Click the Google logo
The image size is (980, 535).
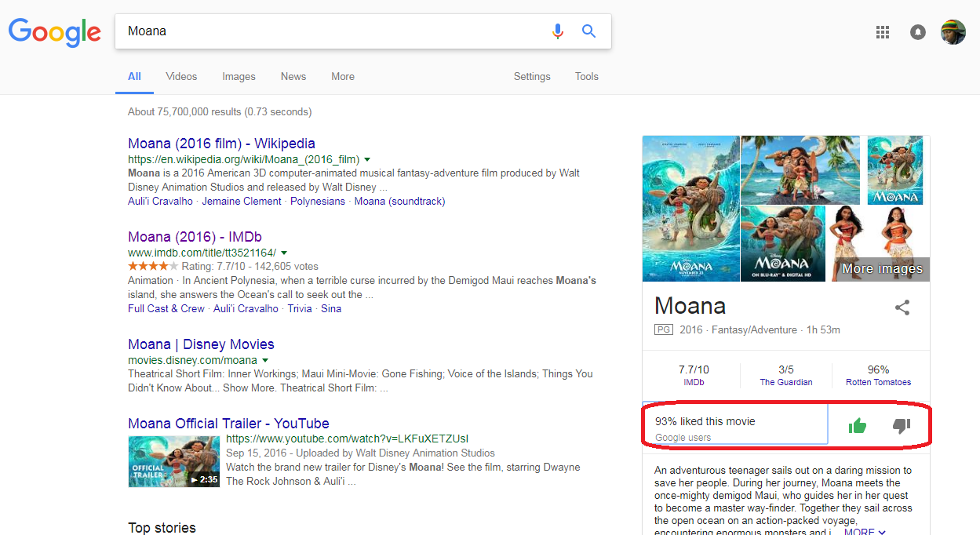(x=54, y=33)
